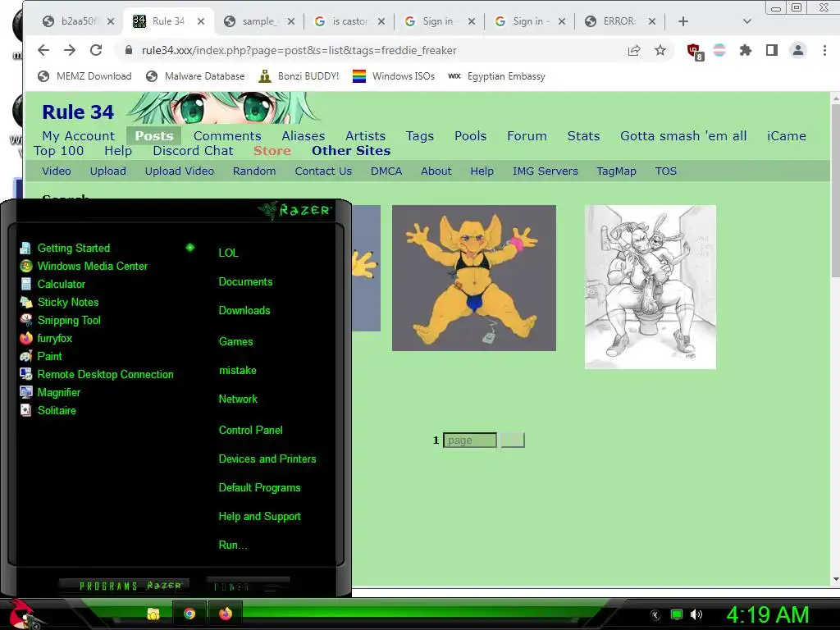The image size is (840, 630).
Task: Open the Upload Video link
Action: 180,171
